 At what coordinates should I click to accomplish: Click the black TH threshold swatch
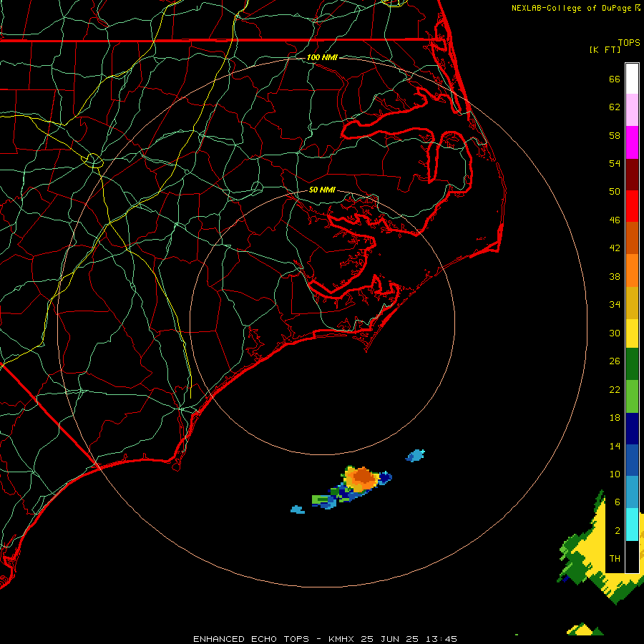coord(632,557)
